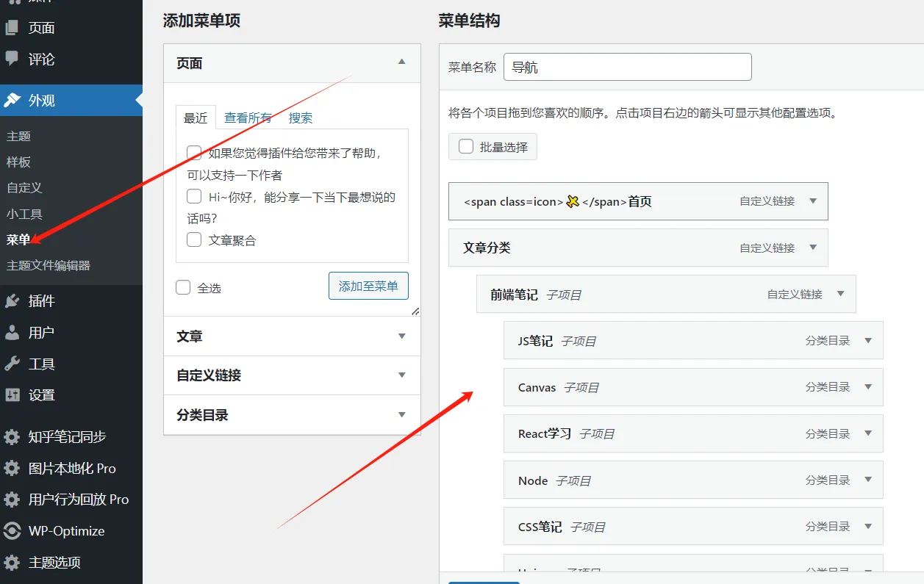Expand the 自定义链接 accordion section
Screen dimensions: 924x584
(292, 375)
